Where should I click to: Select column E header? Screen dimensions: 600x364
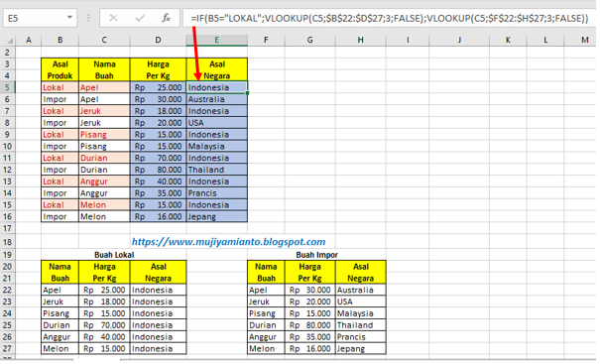click(x=216, y=40)
